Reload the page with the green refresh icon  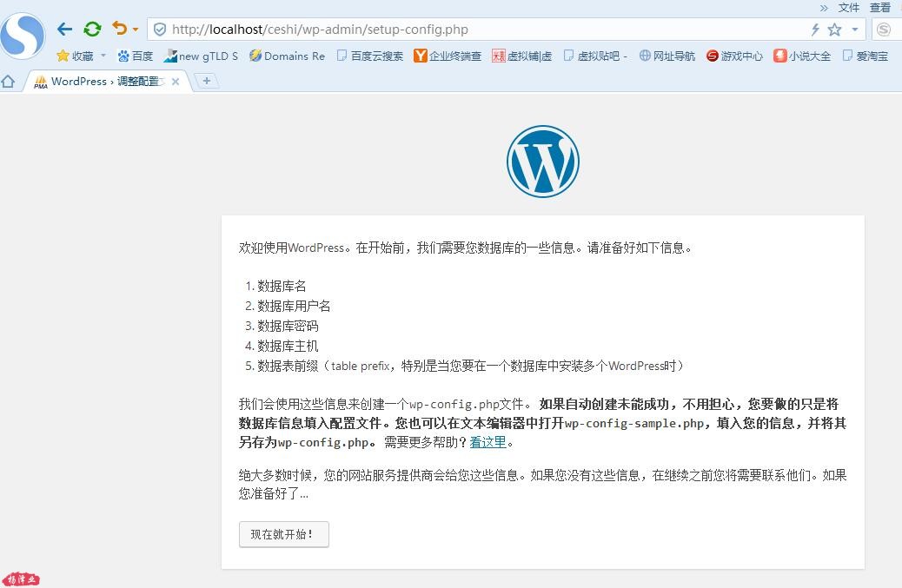(x=92, y=29)
